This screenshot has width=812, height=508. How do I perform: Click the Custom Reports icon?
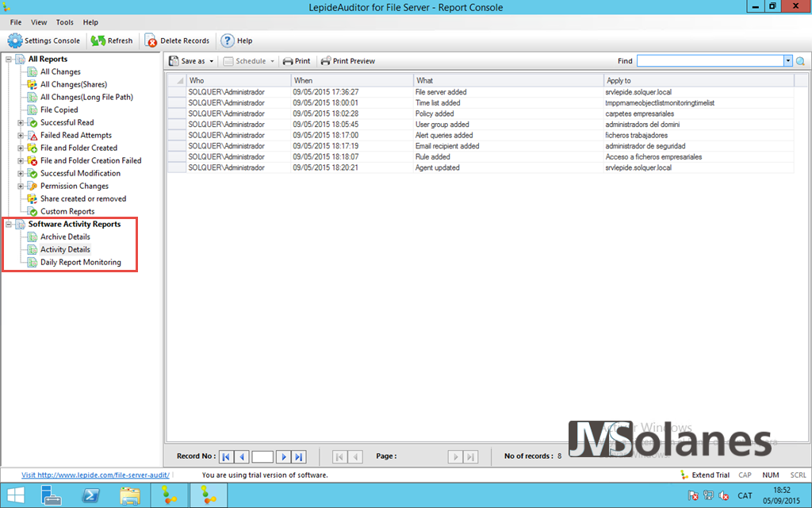(x=32, y=211)
